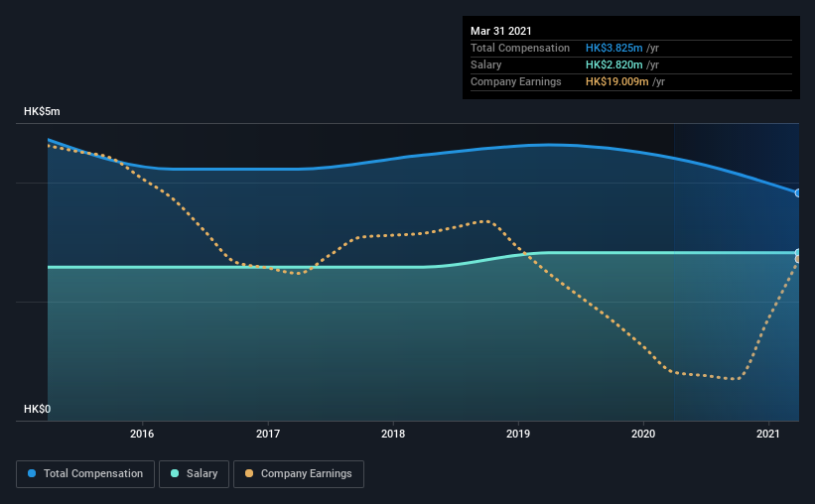This screenshot has width=815, height=504.
Task: Click the HK$0 y-axis label
Action: coord(38,409)
